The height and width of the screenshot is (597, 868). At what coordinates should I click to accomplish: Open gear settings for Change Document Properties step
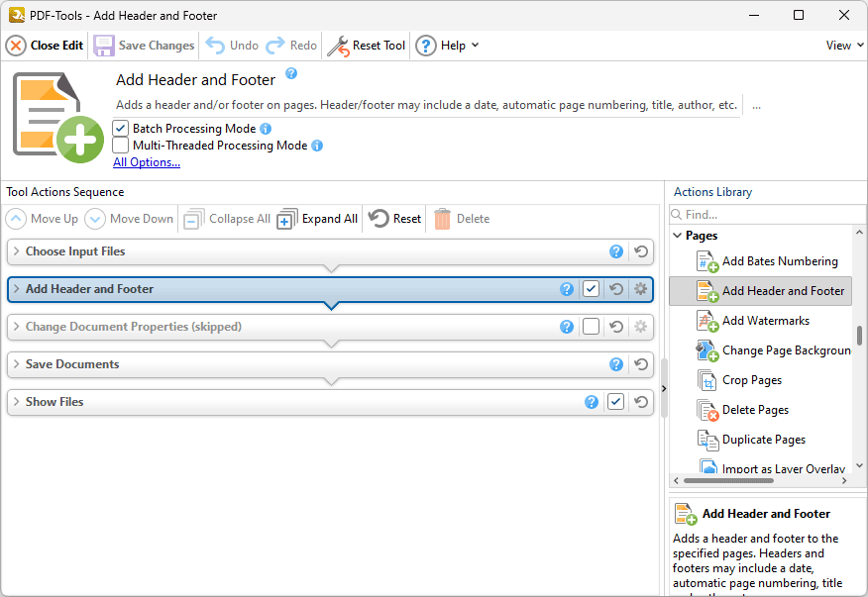640,327
